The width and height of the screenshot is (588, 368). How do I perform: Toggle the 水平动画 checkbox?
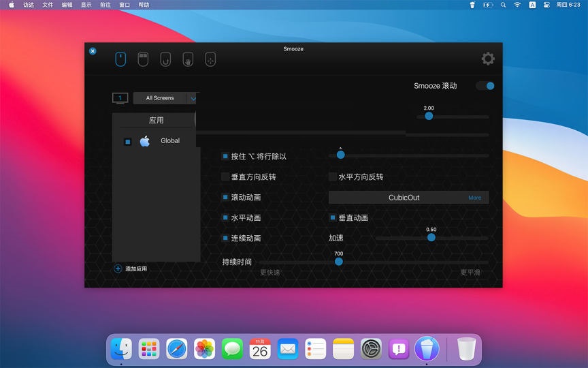(225, 217)
